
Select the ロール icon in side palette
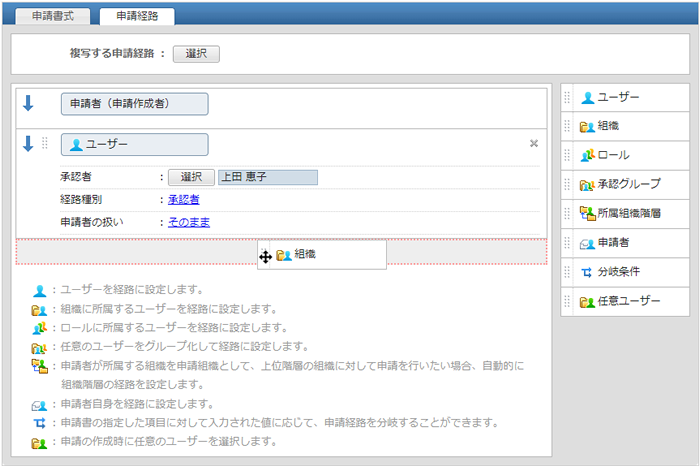point(588,156)
